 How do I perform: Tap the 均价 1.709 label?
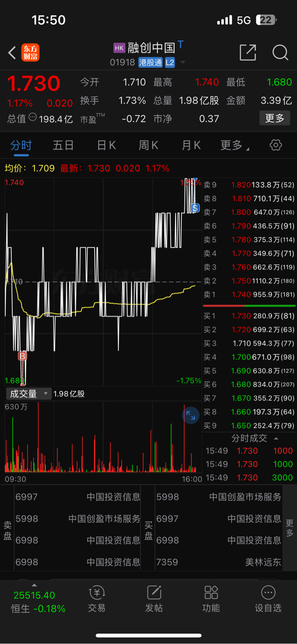(29, 168)
